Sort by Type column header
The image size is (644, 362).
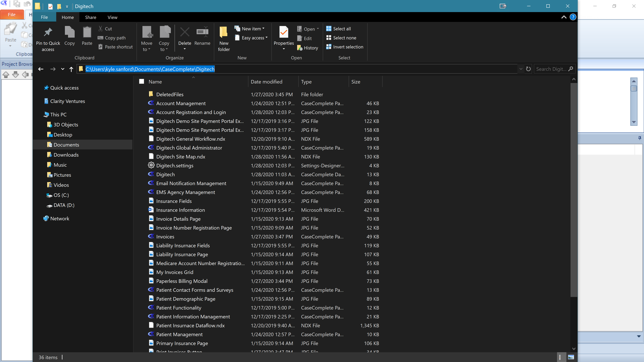click(323, 82)
